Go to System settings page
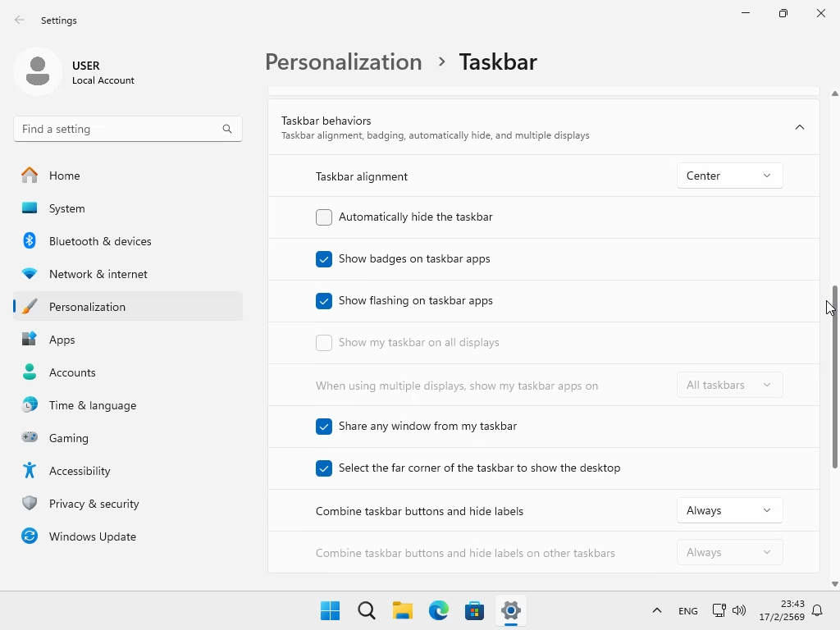840x630 pixels. (x=67, y=208)
